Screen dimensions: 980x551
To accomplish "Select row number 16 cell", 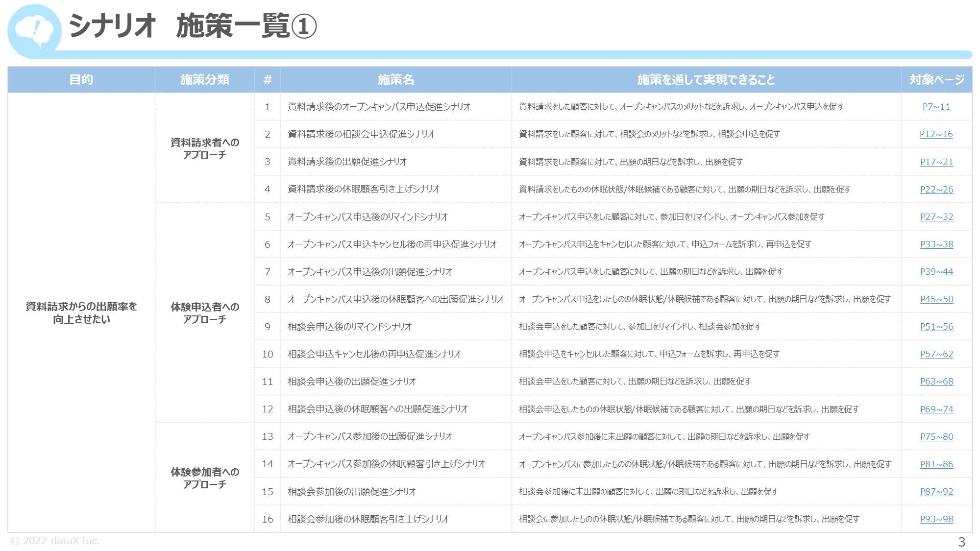I will tap(268, 519).
